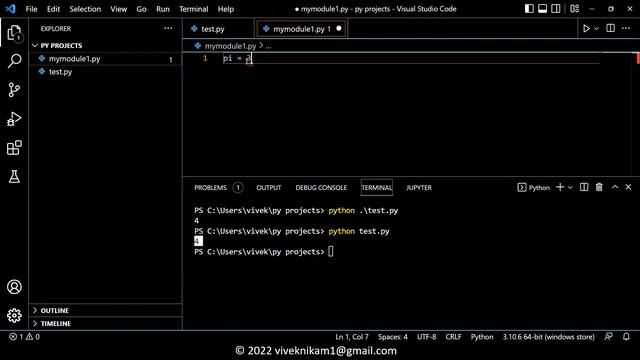Open the File menu
The height and width of the screenshot is (360, 640).
coord(31,9)
